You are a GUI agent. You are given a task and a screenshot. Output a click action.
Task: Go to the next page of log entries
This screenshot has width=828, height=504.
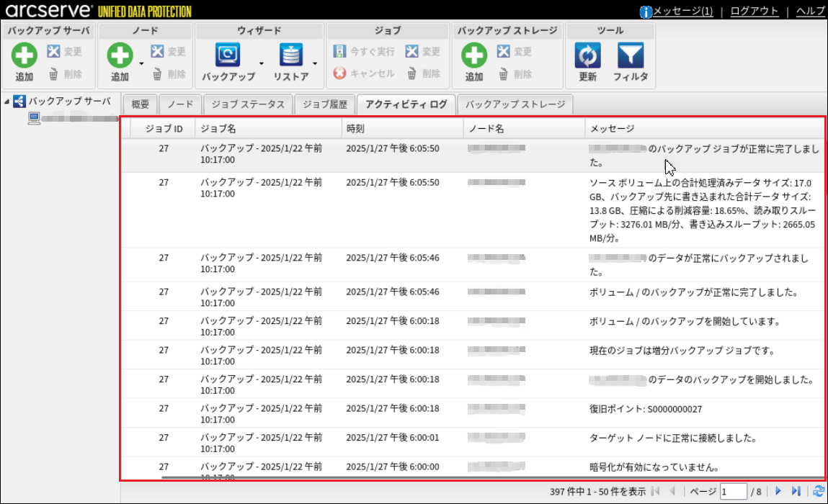click(778, 491)
